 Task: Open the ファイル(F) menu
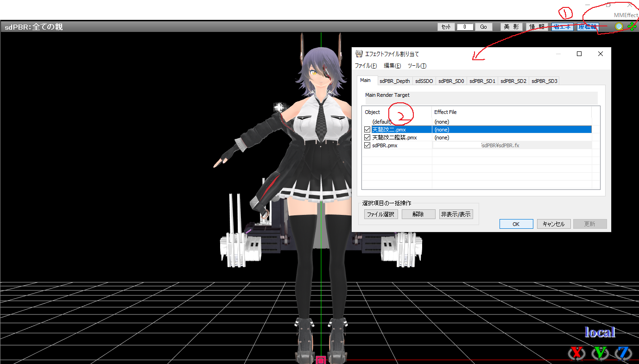point(366,66)
